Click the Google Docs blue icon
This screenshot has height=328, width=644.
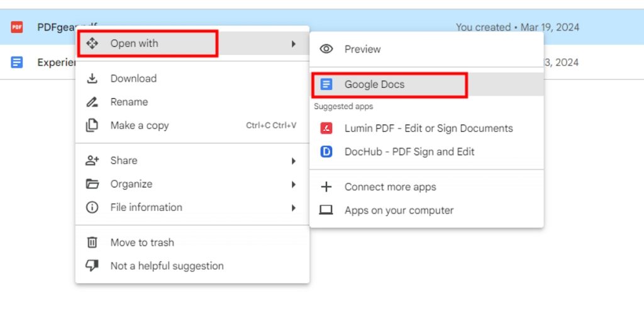tap(326, 84)
